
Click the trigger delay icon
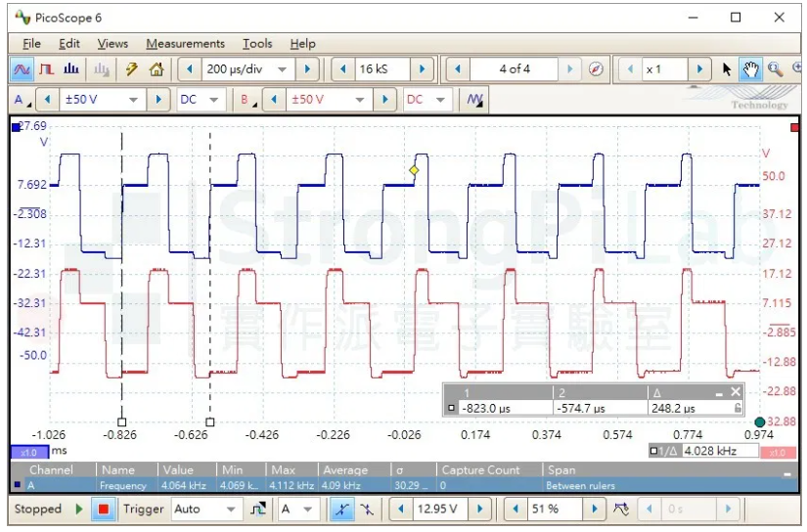[x=622, y=510]
